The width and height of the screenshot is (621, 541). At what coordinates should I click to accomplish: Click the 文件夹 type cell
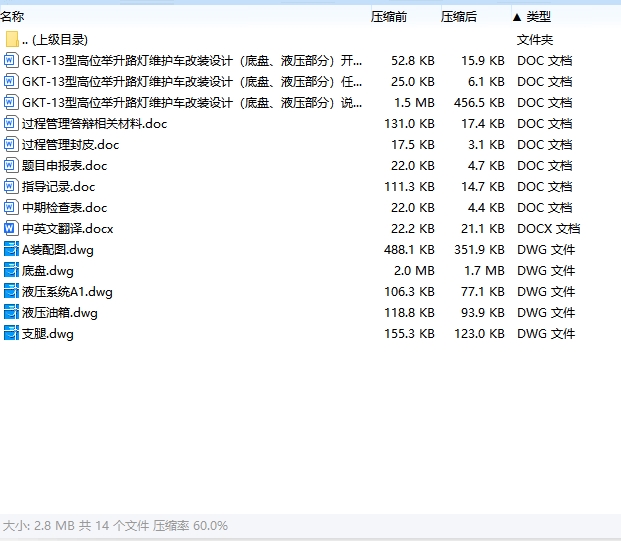coord(535,40)
